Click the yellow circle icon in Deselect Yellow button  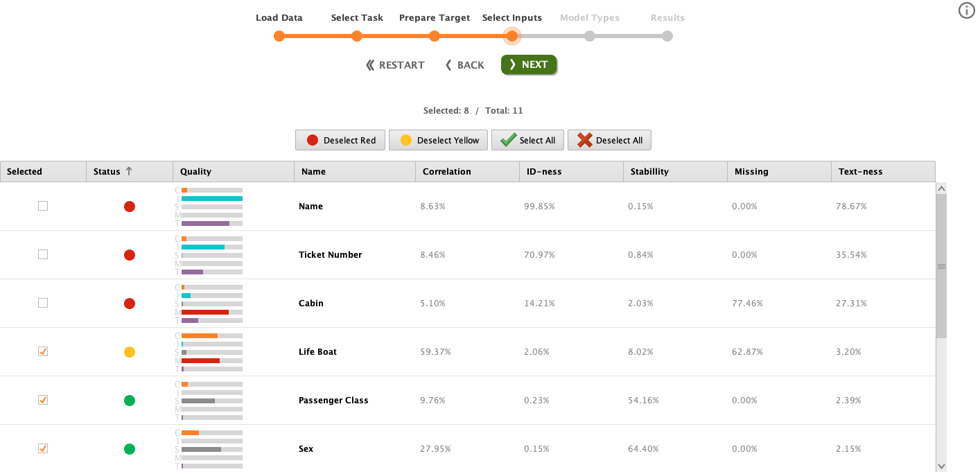[x=406, y=140]
